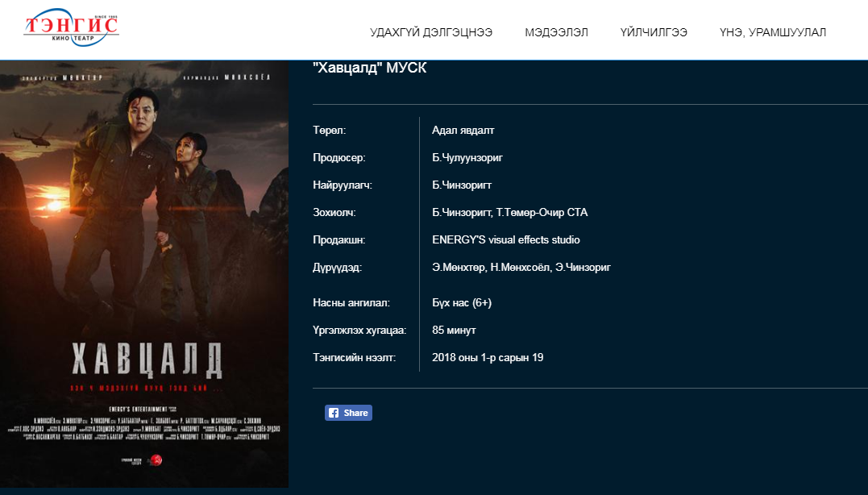868x495 pixels.
Task: Open the Хавцалд movie poster image
Action: [x=144, y=274]
